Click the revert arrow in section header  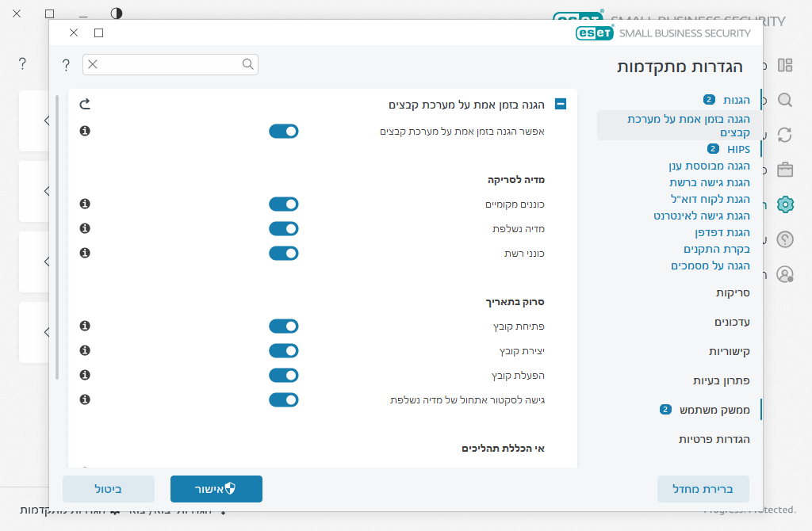pos(86,104)
